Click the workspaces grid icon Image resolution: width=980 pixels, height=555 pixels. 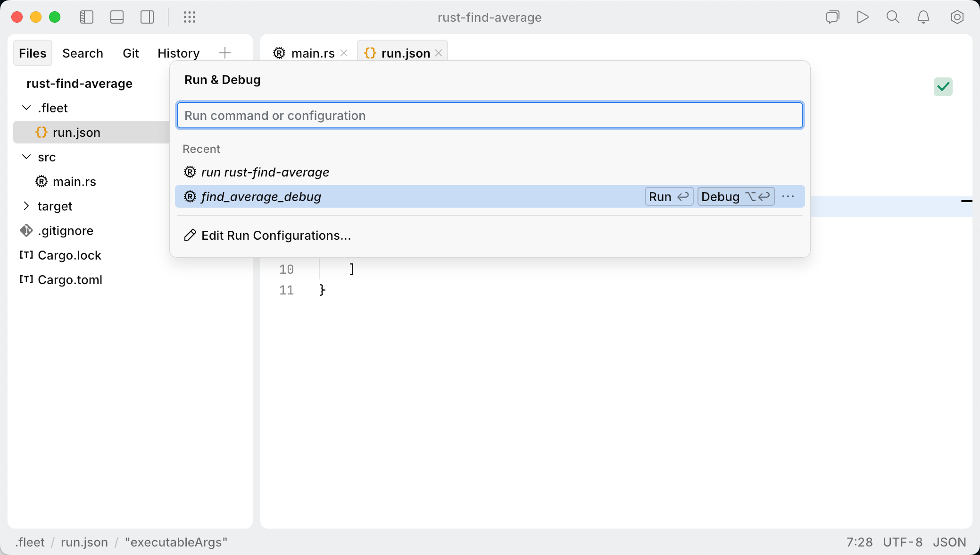190,17
